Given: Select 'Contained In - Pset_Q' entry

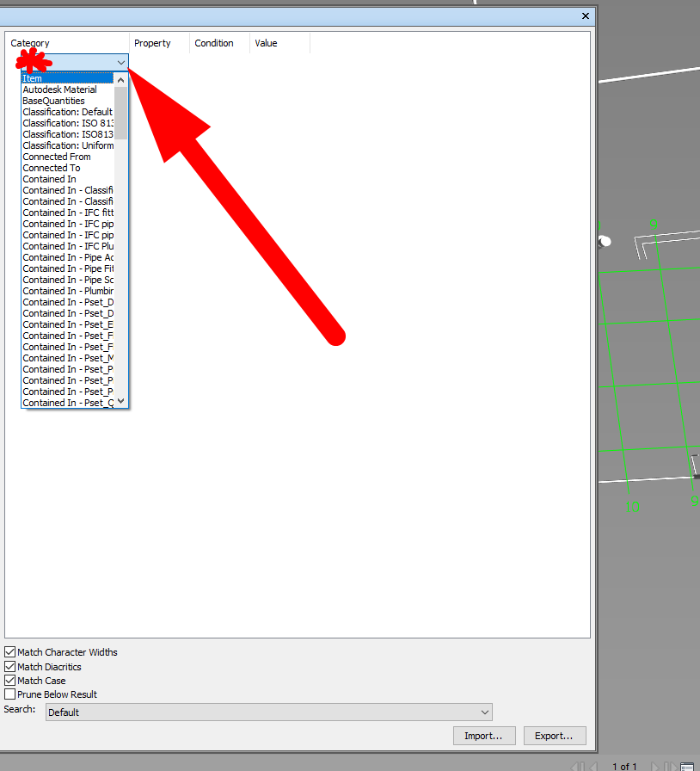Looking at the screenshot, I should click(68, 403).
